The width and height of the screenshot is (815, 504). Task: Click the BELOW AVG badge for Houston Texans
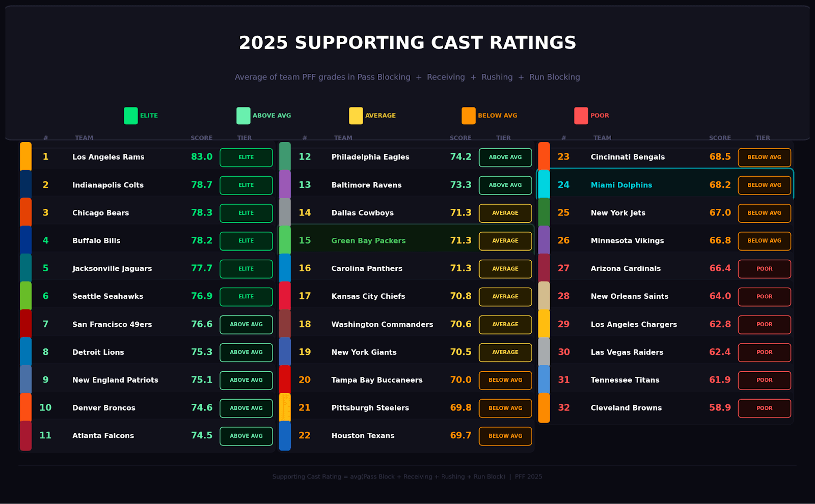tap(505, 436)
